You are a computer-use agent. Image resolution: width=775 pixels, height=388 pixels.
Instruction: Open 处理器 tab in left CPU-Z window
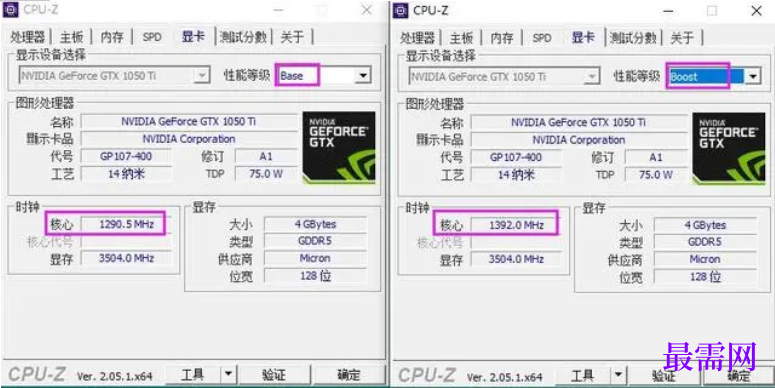[28, 37]
